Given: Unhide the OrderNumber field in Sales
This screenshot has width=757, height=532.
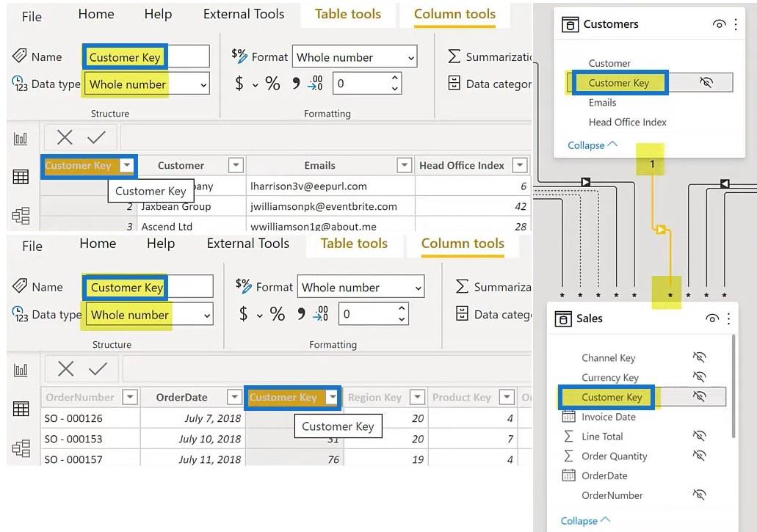Looking at the screenshot, I should click(699, 495).
